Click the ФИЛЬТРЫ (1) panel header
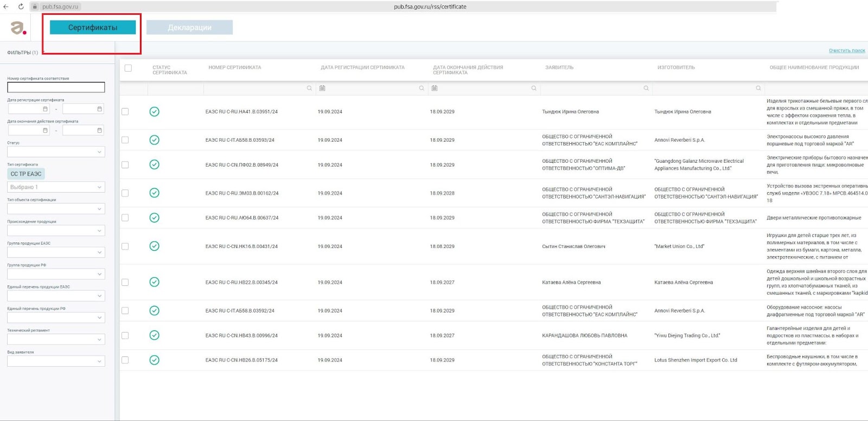The image size is (868, 421). pos(22,53)
